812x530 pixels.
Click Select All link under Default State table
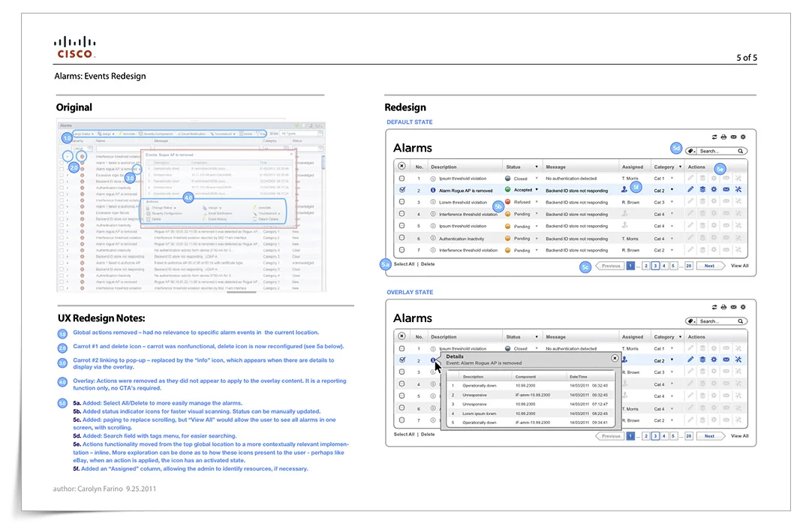(x=404, y=264)
